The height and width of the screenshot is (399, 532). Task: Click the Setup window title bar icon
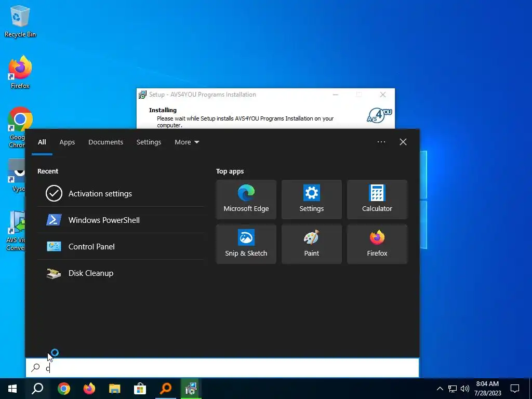click(142, 95)
